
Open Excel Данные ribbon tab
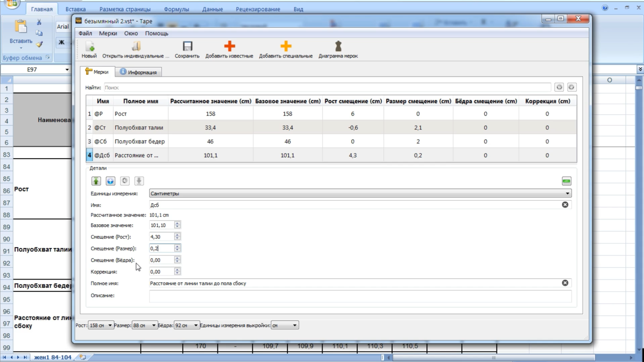212,9
